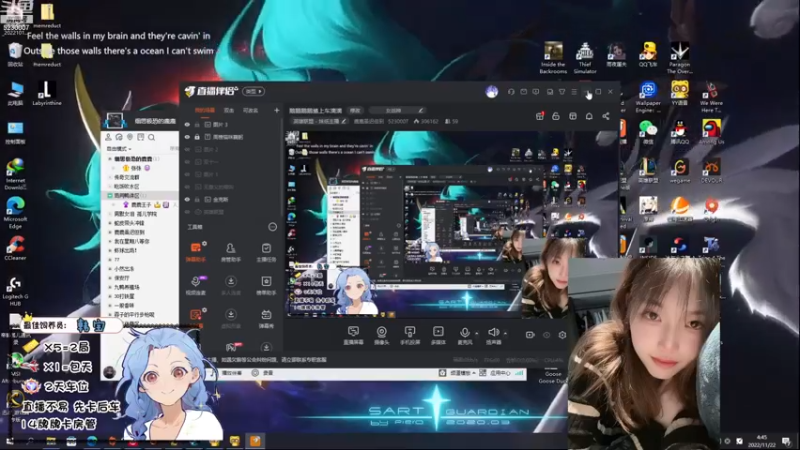Collapse the top channel group in YY list

point(110,159)
